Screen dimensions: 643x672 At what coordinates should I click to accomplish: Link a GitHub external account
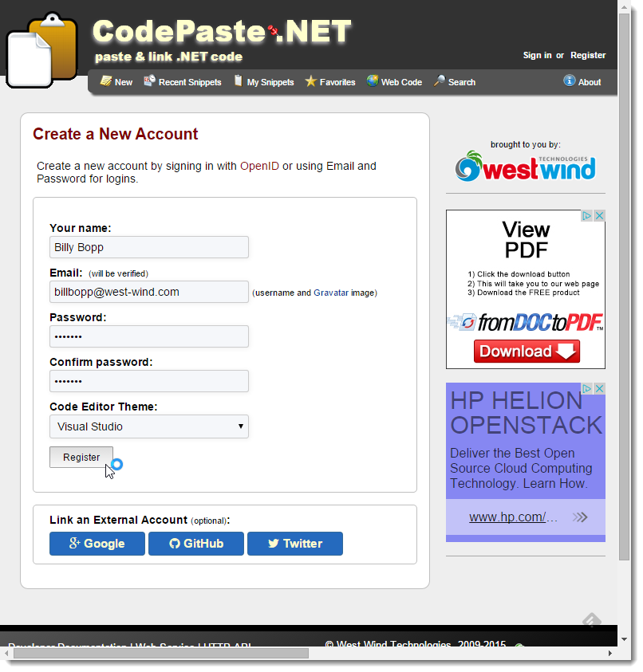click(196, 544)
